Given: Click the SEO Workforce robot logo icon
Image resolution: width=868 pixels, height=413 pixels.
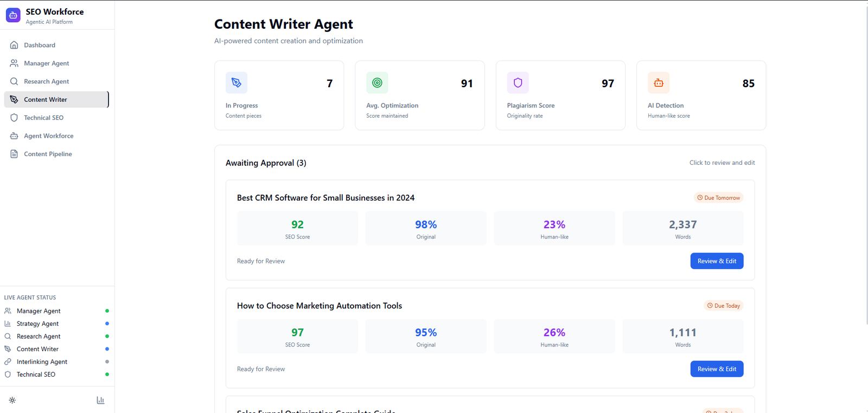Looking at the screenshot, I should pyautogui.click(x=13, y=15).
